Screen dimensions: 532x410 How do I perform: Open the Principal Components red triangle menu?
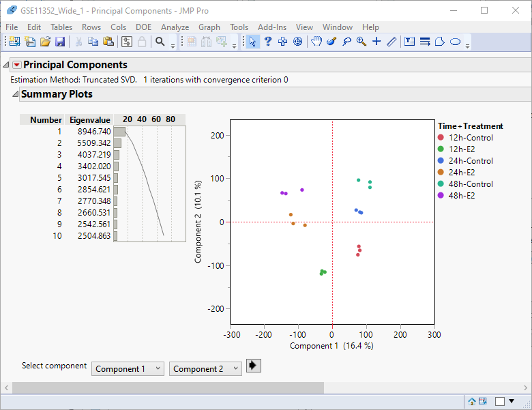16,65
